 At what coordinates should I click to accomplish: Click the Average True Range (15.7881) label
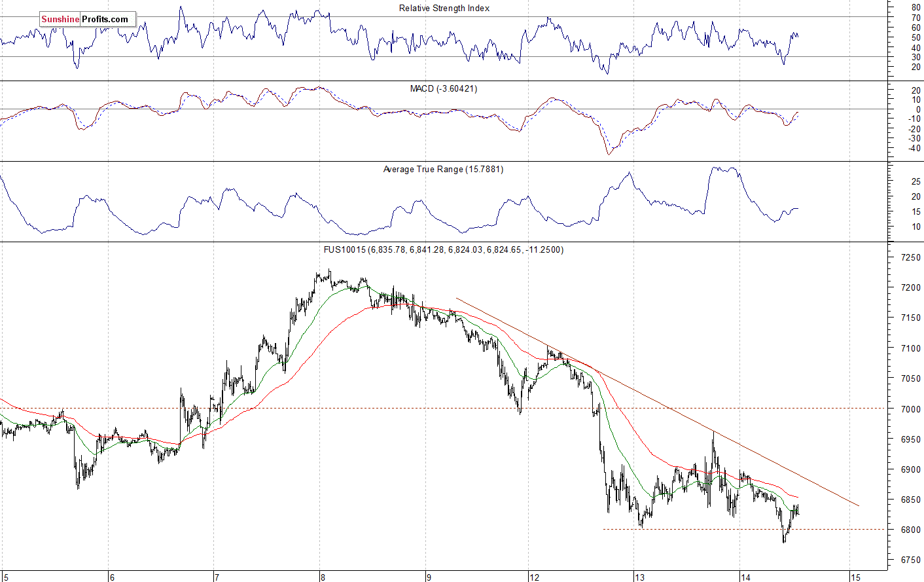[443, 169]
